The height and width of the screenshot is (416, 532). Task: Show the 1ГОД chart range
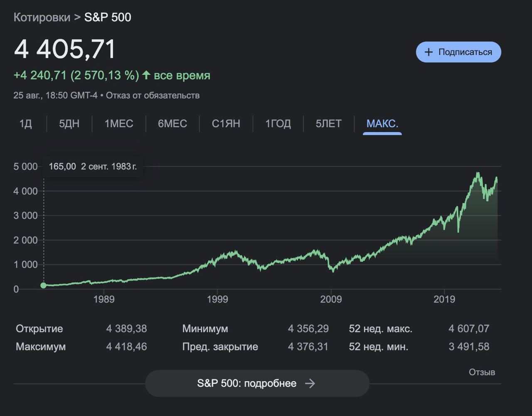[x=278, y=124]
